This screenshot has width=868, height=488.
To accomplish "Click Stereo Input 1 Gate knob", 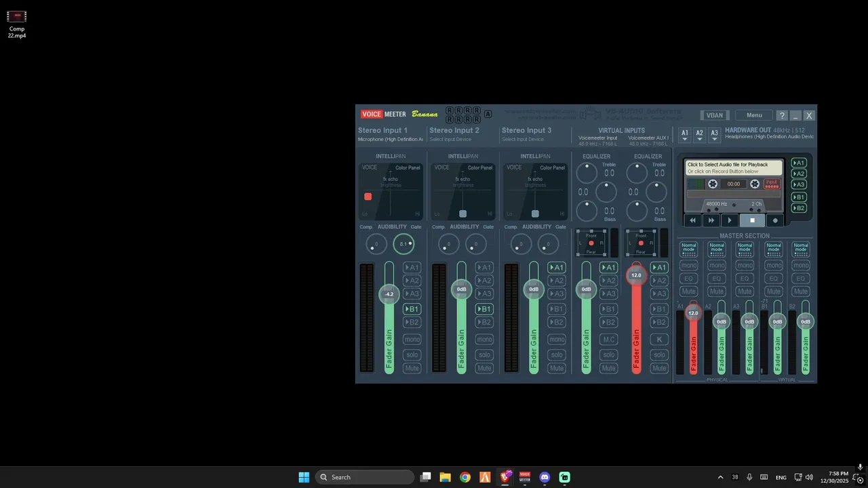I will tap(403, 244).
